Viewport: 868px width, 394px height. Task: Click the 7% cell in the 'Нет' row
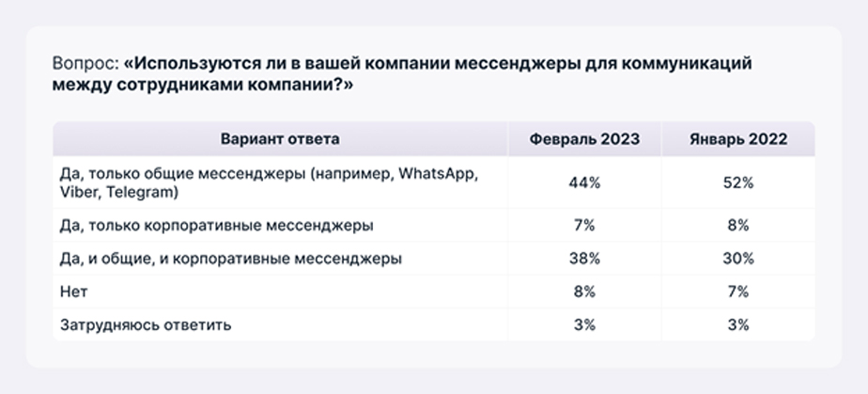tap(738, 292)
